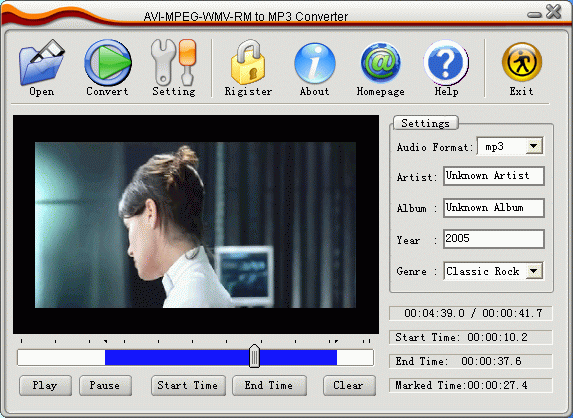The image size is (573, 418).
Task: Focus the Artist text field
Action: 494,176
